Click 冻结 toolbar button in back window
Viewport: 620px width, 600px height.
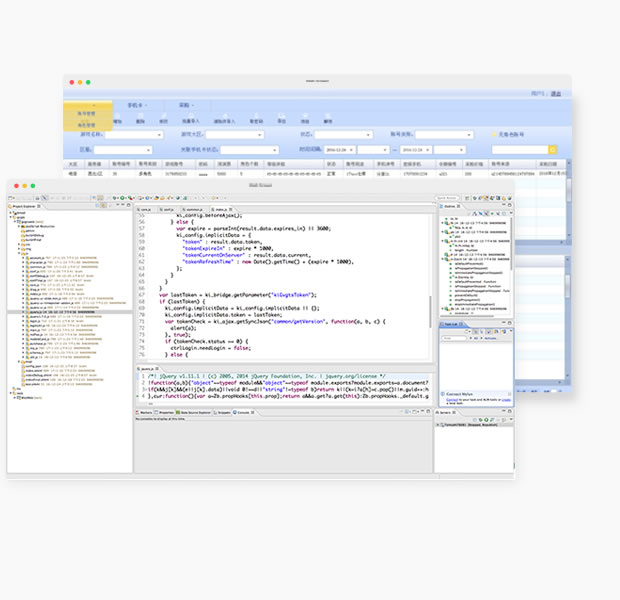pos(304,119)
